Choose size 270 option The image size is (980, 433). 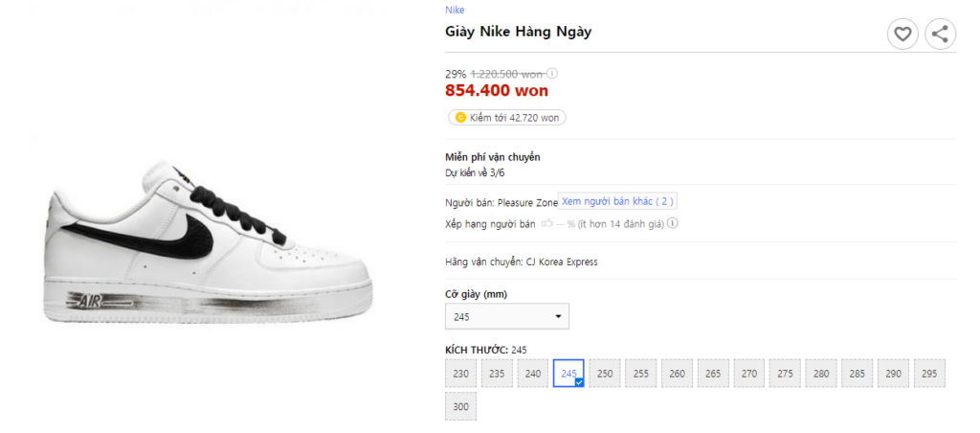click(749, 374)
